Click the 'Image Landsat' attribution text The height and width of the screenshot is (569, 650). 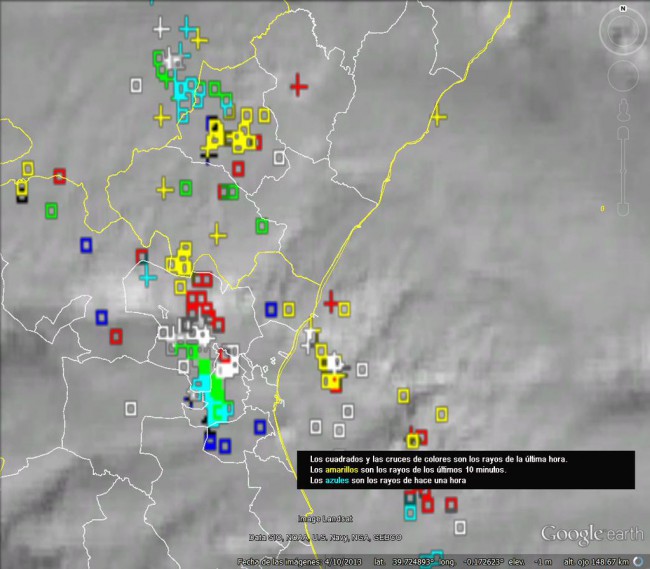pyautogui.click(x=325, y=519)
